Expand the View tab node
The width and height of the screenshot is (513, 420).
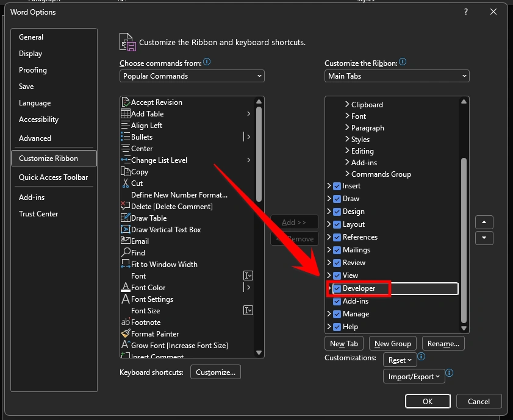[329, 275]
